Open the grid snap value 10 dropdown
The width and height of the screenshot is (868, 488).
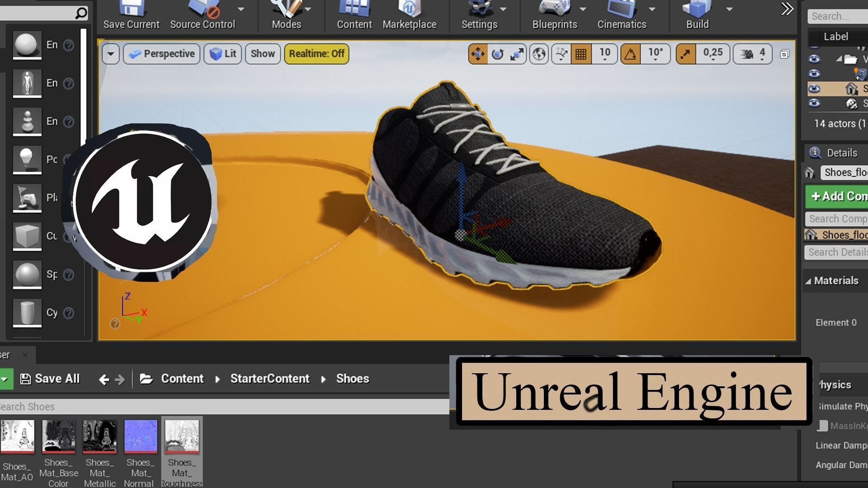(604, 54)
